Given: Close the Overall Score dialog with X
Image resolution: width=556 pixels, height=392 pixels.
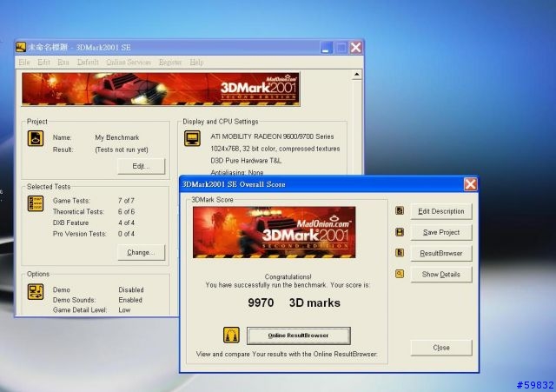Looking at the screenshot, I should pyautogui.click(x=471, y=184).
